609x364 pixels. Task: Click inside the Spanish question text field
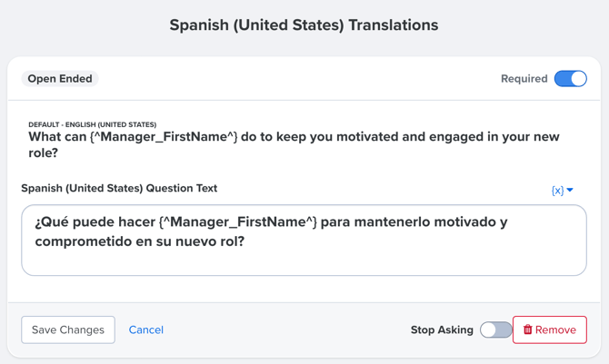click(304, 241)
